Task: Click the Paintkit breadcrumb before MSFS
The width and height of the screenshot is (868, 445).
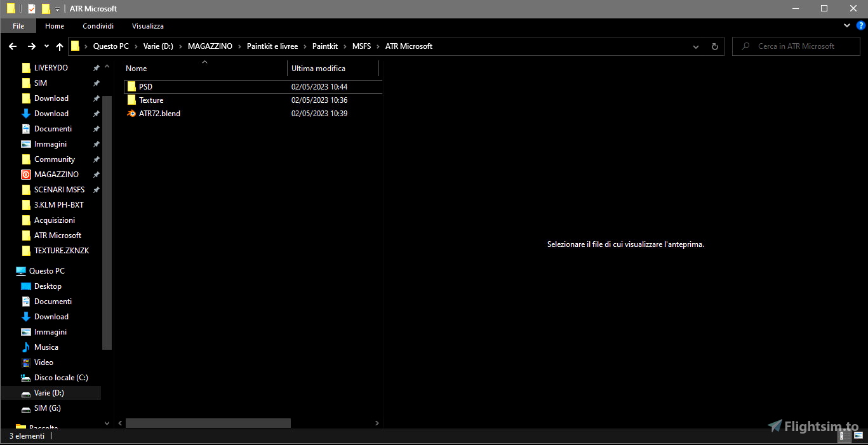Action: coord(325,46)
